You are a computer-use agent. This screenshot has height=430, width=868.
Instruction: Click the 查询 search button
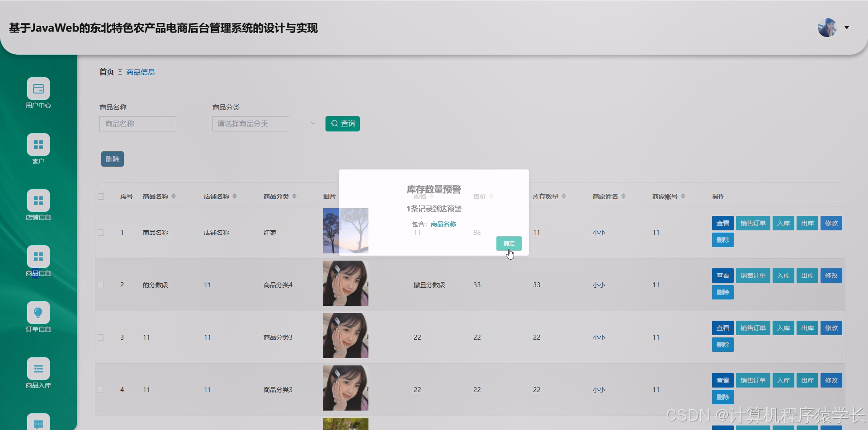pos(343,124)
